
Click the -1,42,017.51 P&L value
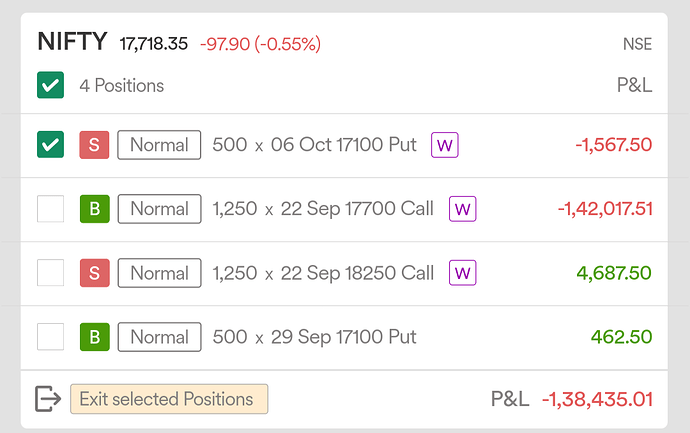(605, 209)
